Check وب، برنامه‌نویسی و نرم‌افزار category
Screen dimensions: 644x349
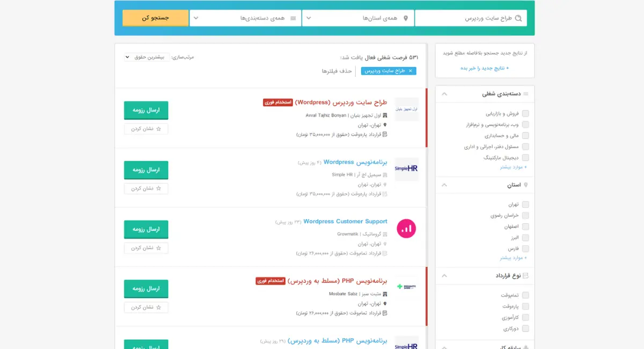(x=525, y=125)
